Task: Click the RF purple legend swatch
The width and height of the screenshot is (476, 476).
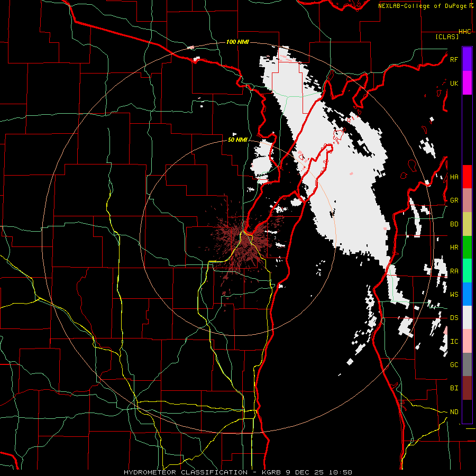Action: [x=467, y=59]
